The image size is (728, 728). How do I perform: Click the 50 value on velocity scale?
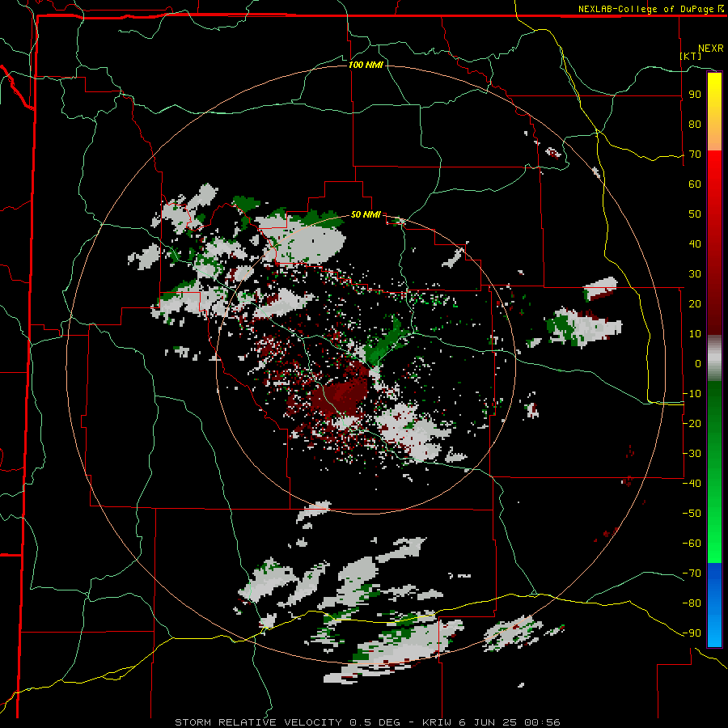click(695, 214)
